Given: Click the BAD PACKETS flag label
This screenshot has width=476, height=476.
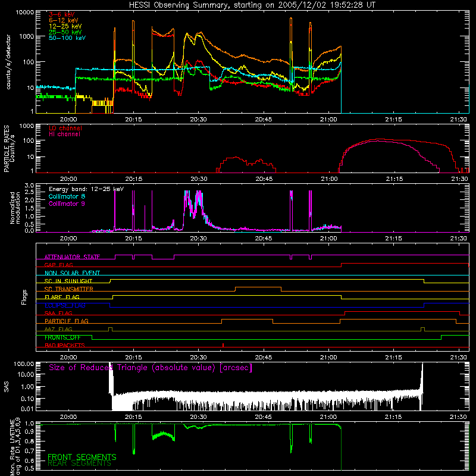Looking at the screenshot, I should 65,345.
